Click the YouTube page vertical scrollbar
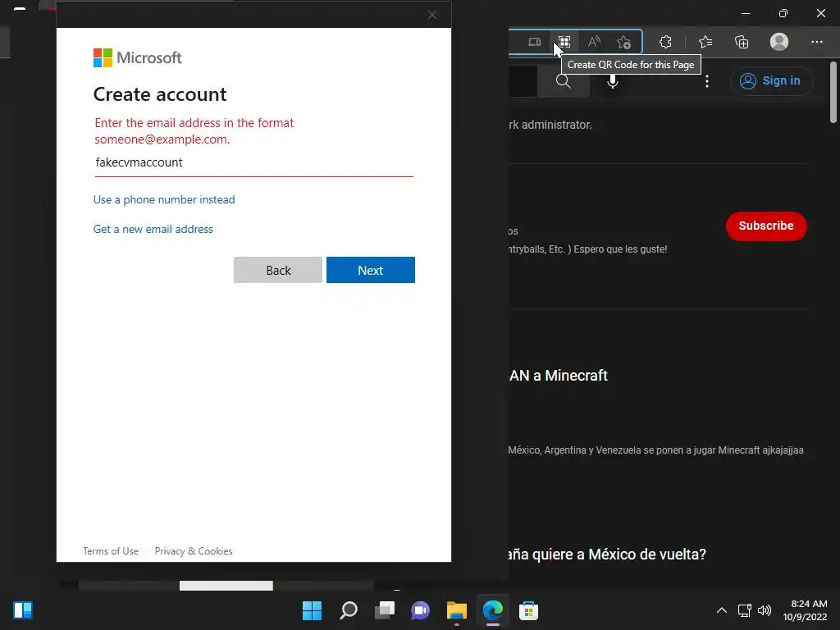This screenshot has height=630, width=840. [833, 92]
